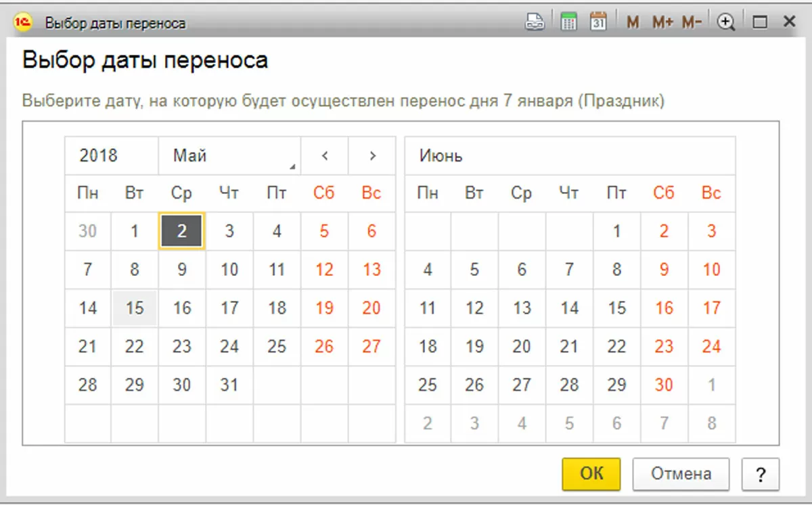Viewport: 812px width, 505px height.
Task: Select Saturday May 26
Action: 324,347
